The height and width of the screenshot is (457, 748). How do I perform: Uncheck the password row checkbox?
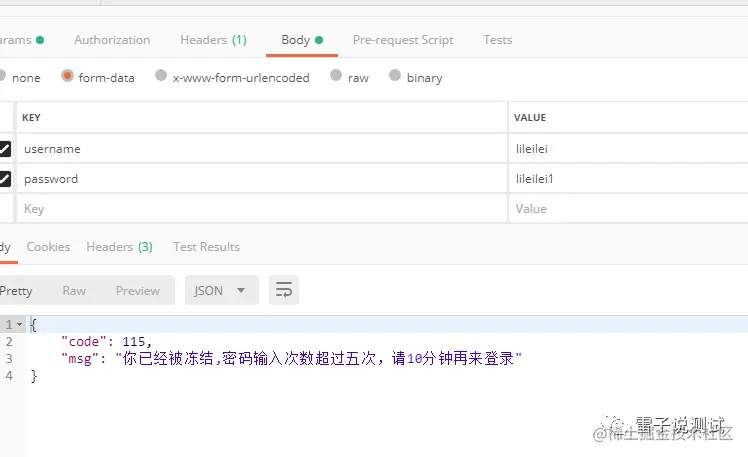(5, 179)
